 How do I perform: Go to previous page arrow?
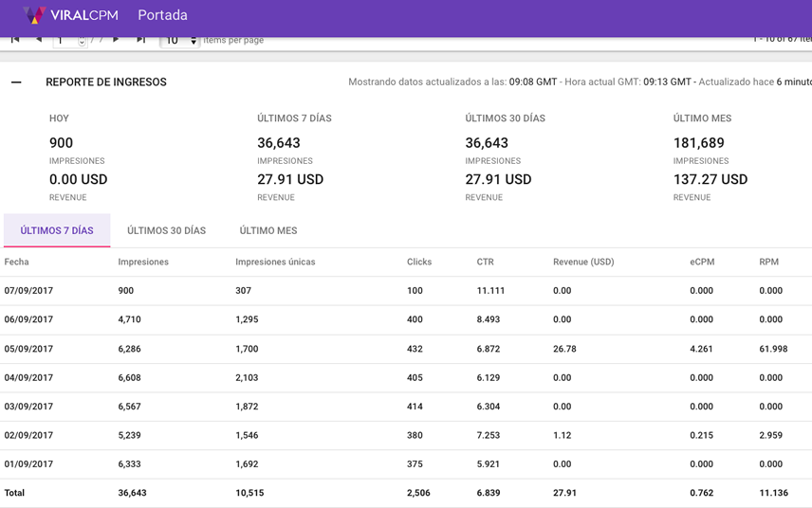[39, 40]
